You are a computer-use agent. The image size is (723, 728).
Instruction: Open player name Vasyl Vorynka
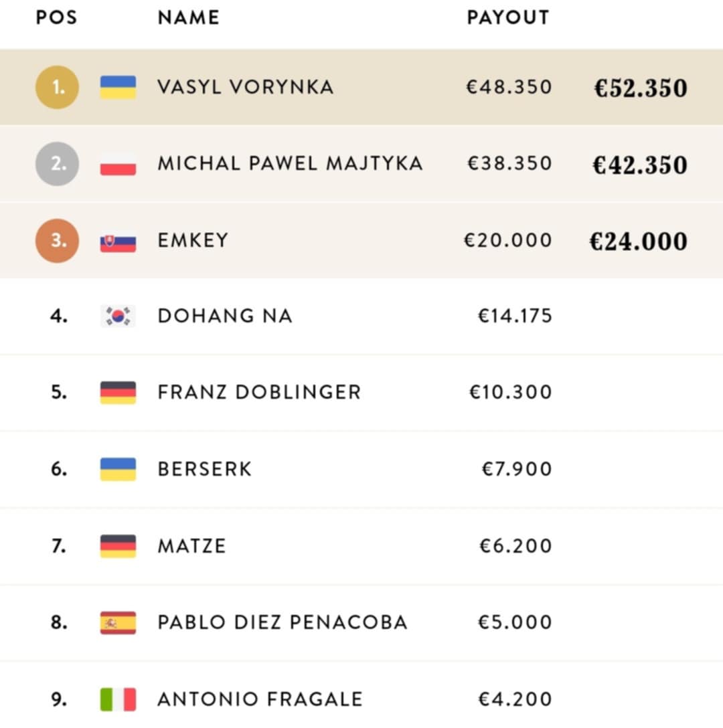point(245,87)
